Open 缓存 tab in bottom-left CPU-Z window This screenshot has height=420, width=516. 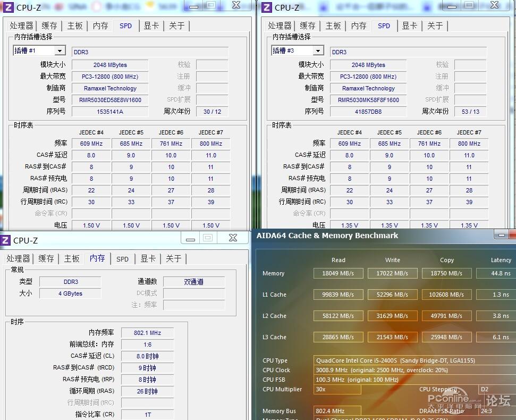click(x=46, y=259)
